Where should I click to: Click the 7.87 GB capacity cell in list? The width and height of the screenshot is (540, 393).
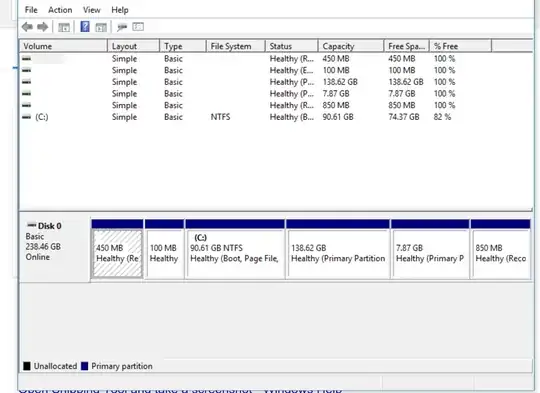(336, 94)
